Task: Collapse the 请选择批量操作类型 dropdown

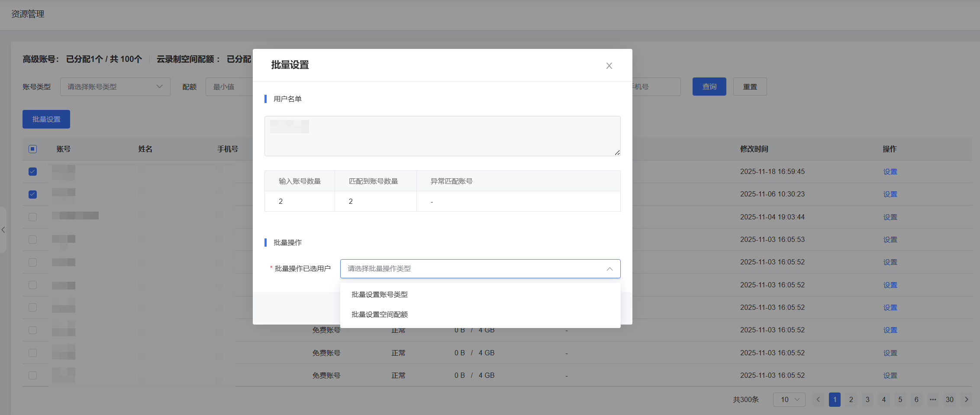Action: 609,269
